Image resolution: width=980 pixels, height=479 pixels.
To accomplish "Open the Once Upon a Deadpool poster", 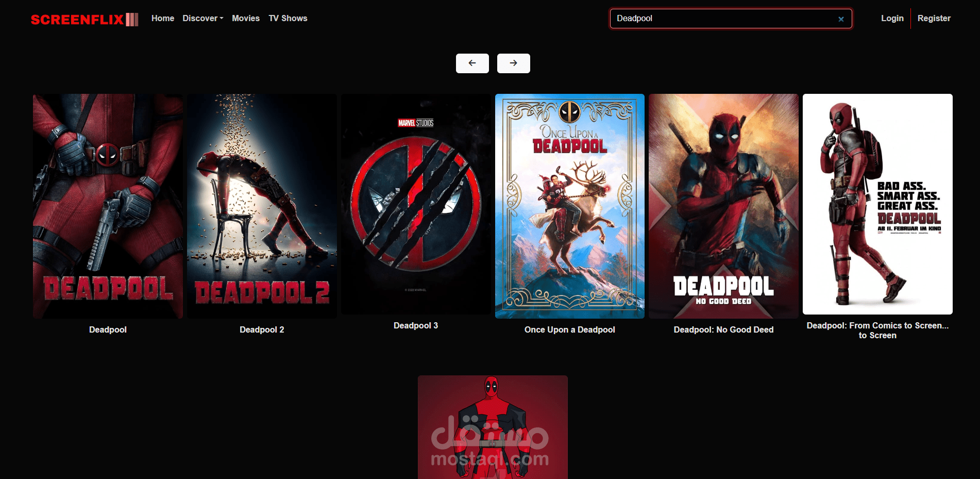I will point(570,206).
